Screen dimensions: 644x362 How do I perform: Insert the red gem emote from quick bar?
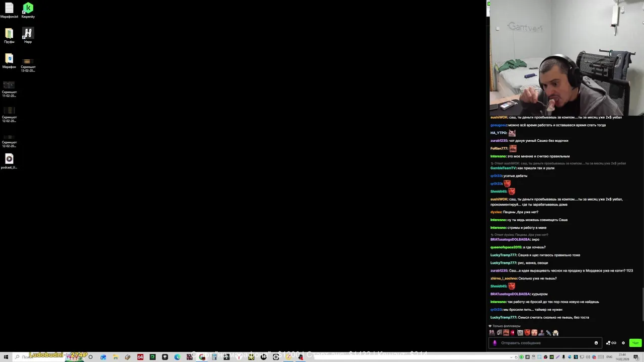(513, 332)
